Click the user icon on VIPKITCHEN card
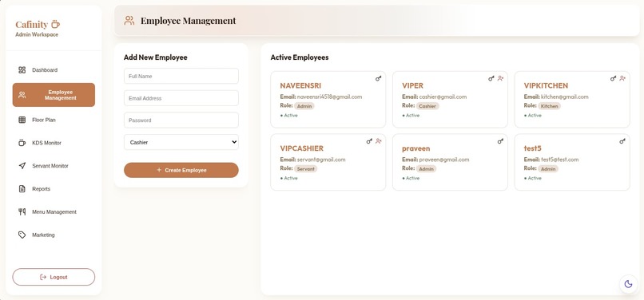This screenshot has width=644, height=300. (622, 78)
